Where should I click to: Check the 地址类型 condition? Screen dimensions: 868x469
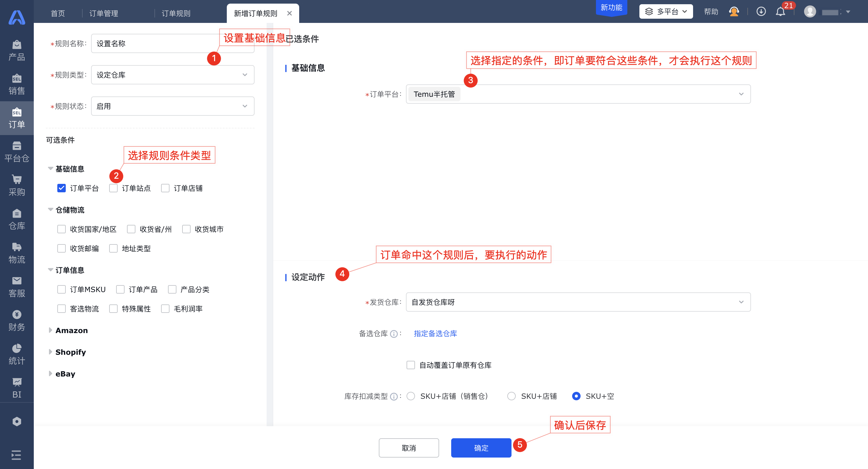(x=113, y=248)
